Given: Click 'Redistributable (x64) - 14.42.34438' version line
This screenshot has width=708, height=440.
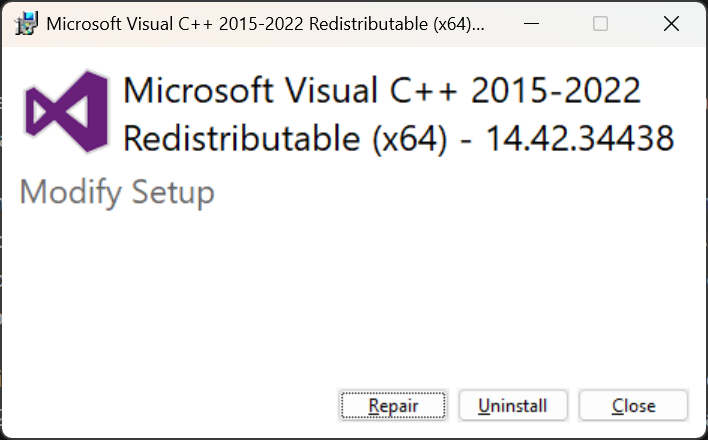Looking at the screenshot, I should point(399,138).
